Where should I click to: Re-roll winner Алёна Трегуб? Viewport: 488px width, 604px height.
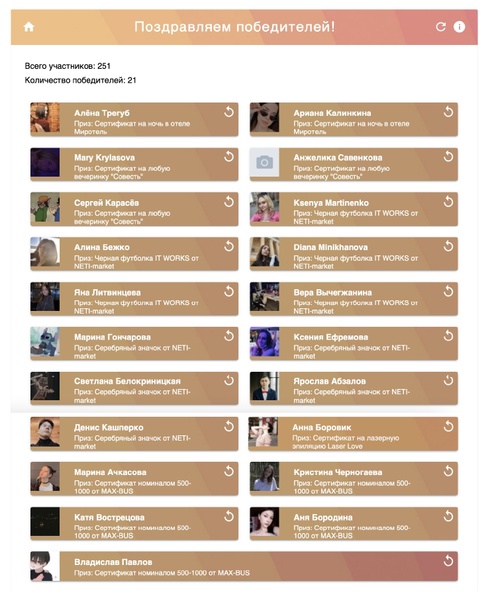tap(229, 112)
